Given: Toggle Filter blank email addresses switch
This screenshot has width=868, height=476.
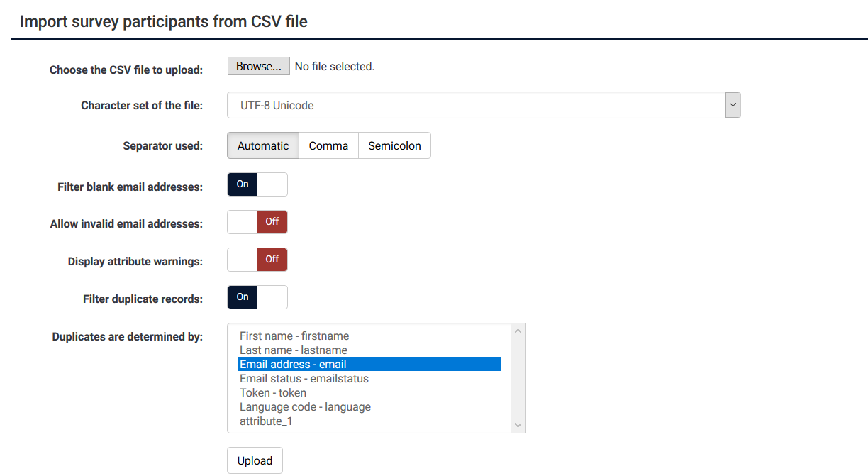Looking at the screenshot, I should (257, 184).
